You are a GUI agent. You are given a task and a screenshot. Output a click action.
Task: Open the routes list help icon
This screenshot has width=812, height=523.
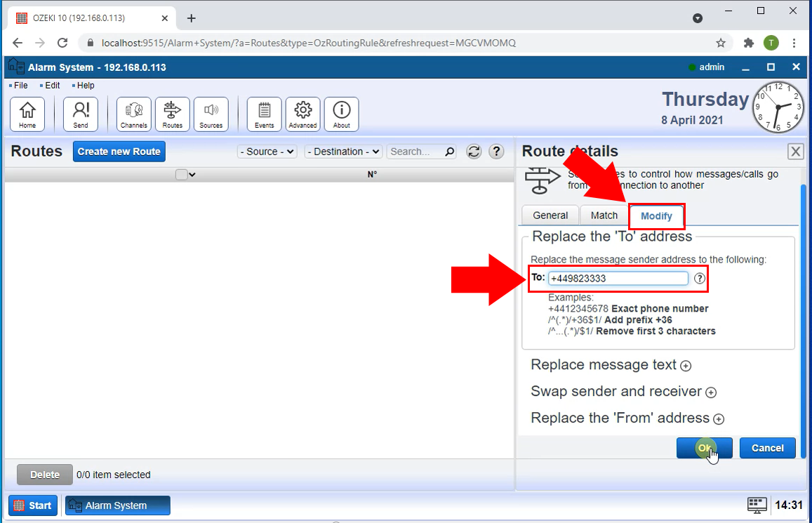496,151
